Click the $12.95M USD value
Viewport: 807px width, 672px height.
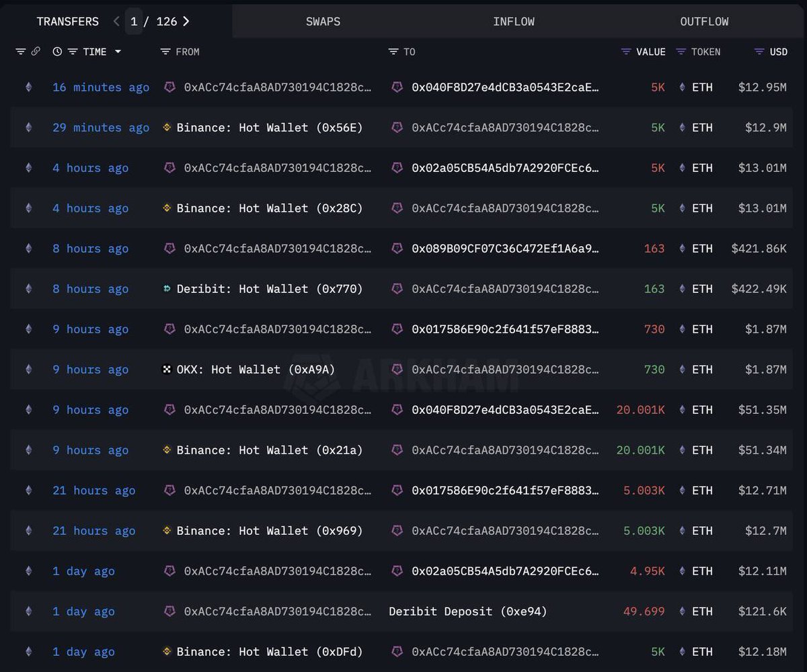coord(762,87)
